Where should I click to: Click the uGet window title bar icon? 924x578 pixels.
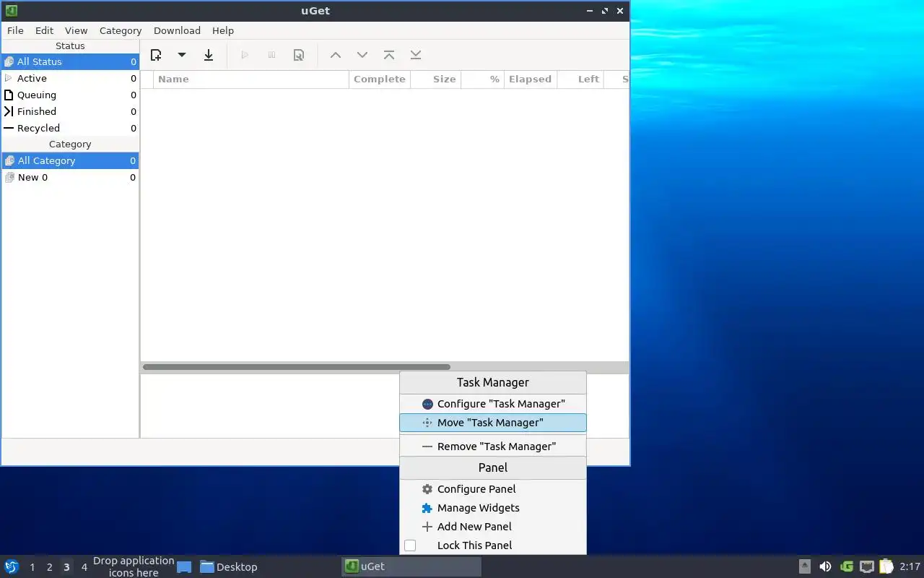[x=12, y=11]
